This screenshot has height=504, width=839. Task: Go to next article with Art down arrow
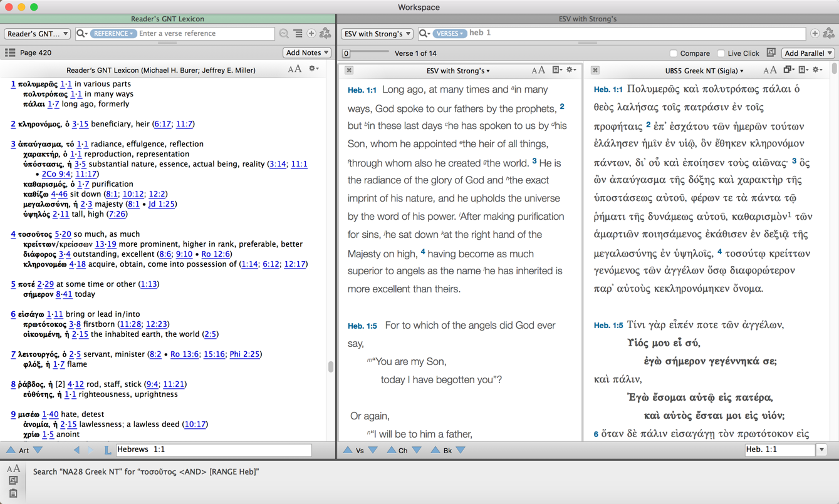tap(38, 450)
